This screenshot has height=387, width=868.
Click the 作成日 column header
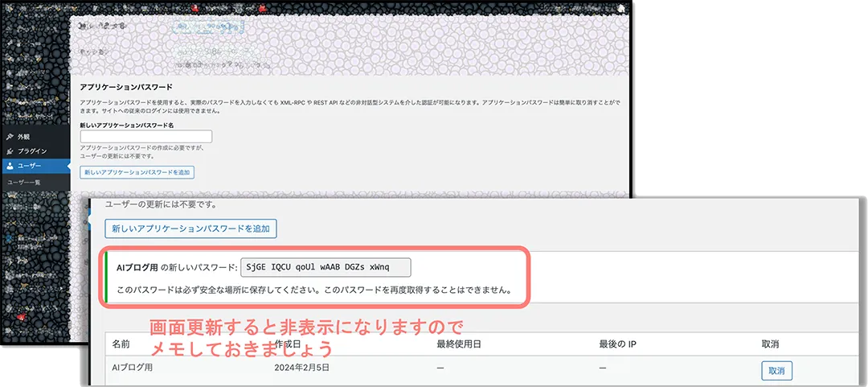(x=289, y=344)
